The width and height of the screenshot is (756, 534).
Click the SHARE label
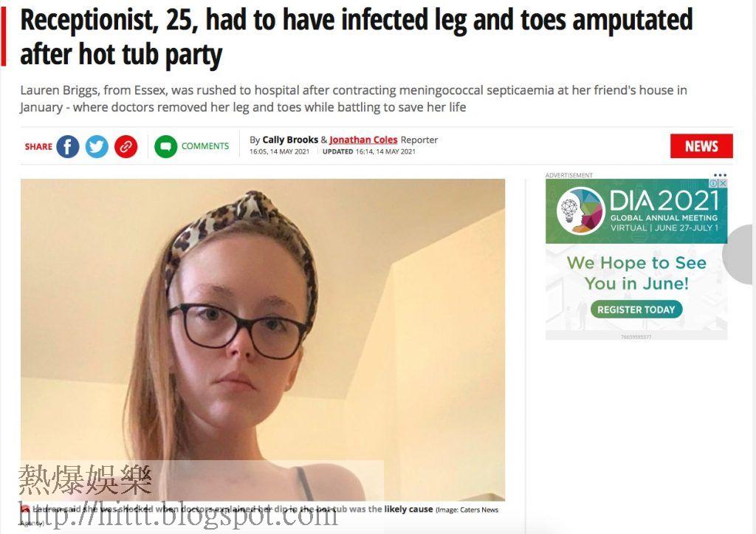[38, 147]
